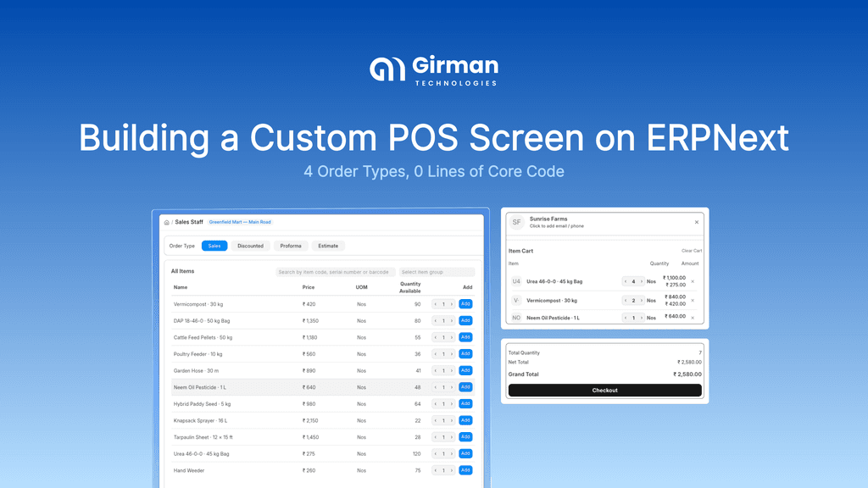The width and height of the screenshot is (868, 488).
Task: Click the Price column header
Action: coord(309,287)
